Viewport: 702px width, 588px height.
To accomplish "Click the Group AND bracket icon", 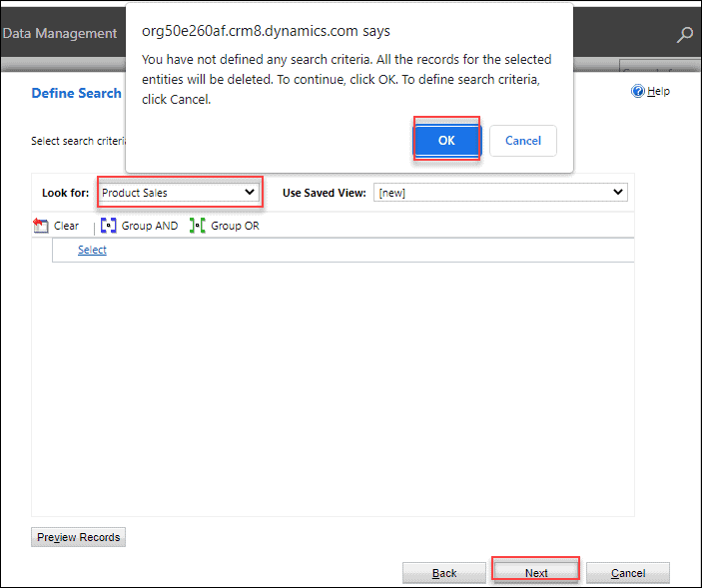I will [x=108, y=226].
